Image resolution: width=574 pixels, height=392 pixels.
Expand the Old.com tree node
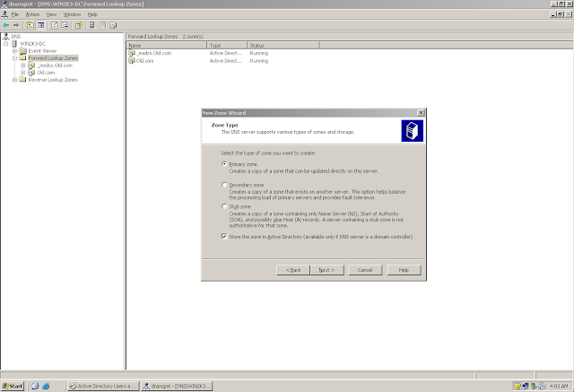tap(23, 73)
